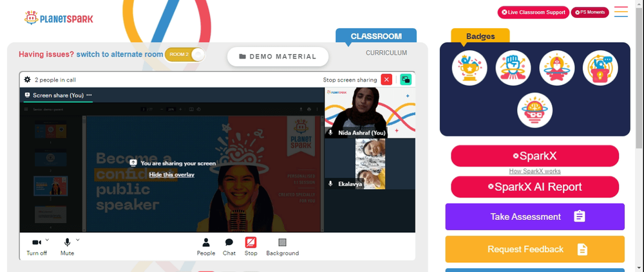Viewport: 644px width, 272px height.
Task: Select the highlighted third slide thumbnail
Action: [x=51, y=186]
